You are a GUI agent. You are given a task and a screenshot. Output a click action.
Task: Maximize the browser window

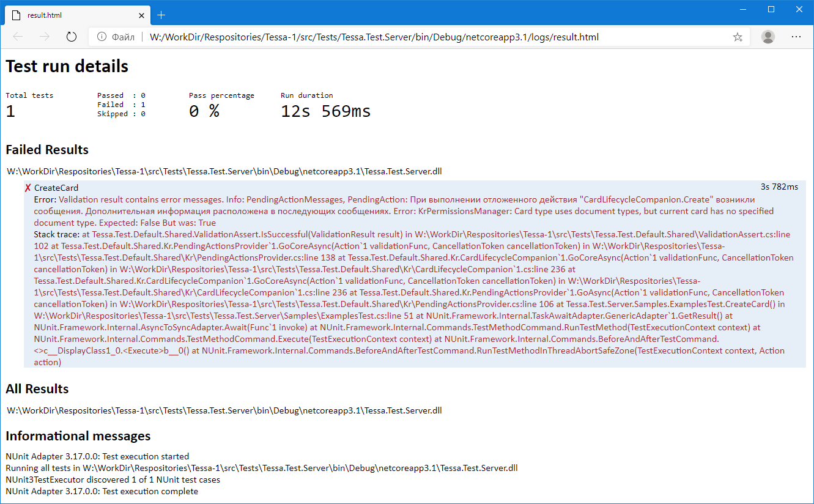(771, 9)
